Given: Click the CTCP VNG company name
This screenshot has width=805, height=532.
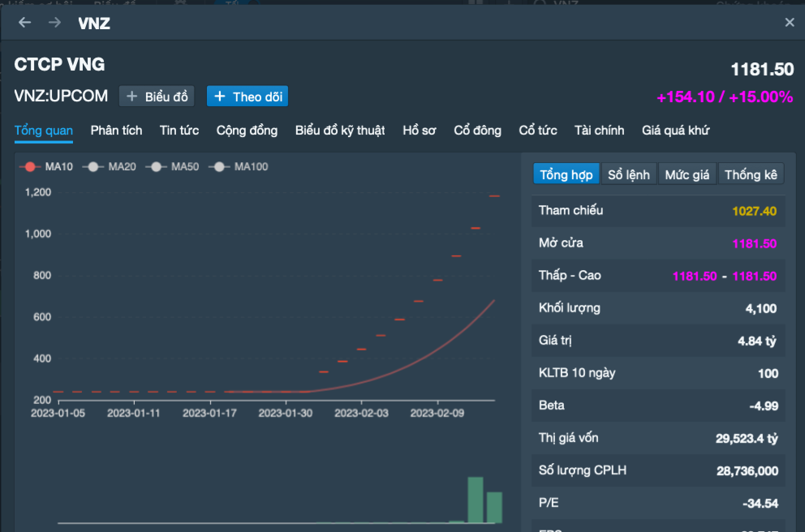Looking at the screenshot, I should coord(59,64).
